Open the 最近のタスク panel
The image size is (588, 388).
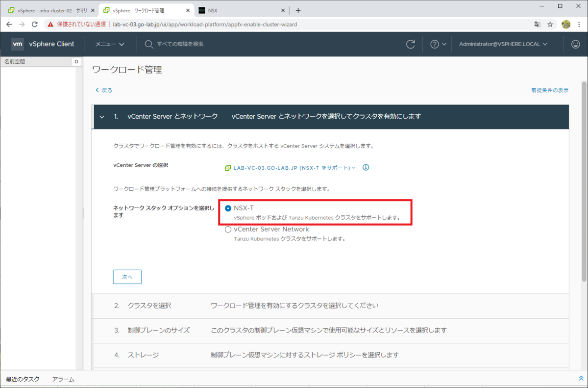tap(22, 379)
